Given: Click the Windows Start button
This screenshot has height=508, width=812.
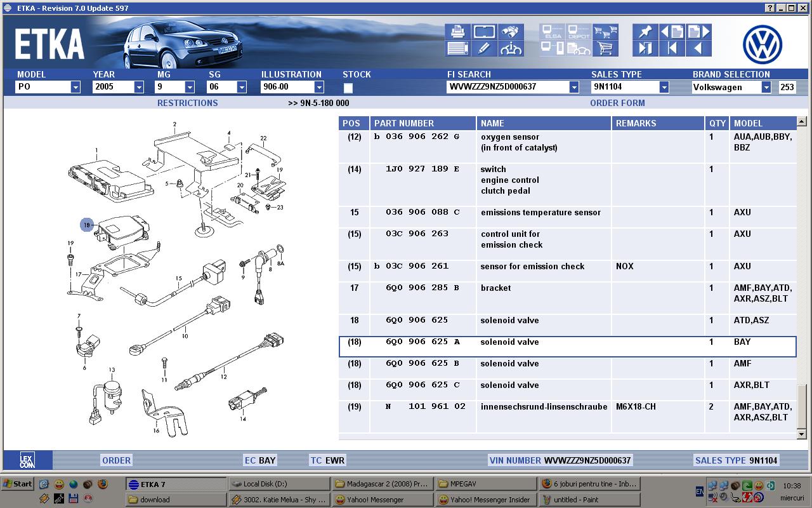Looking at the screenshot, I should [x=18, y=484].
